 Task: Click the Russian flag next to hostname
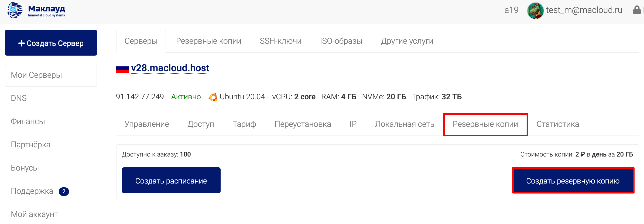122,69
